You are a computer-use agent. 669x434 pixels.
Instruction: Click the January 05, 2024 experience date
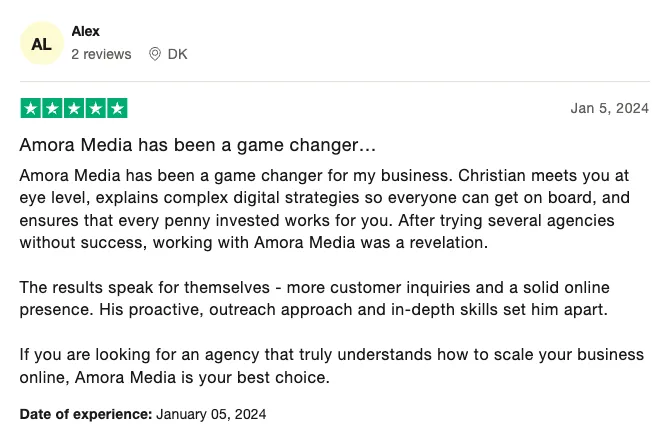click(x=211, y=414)
